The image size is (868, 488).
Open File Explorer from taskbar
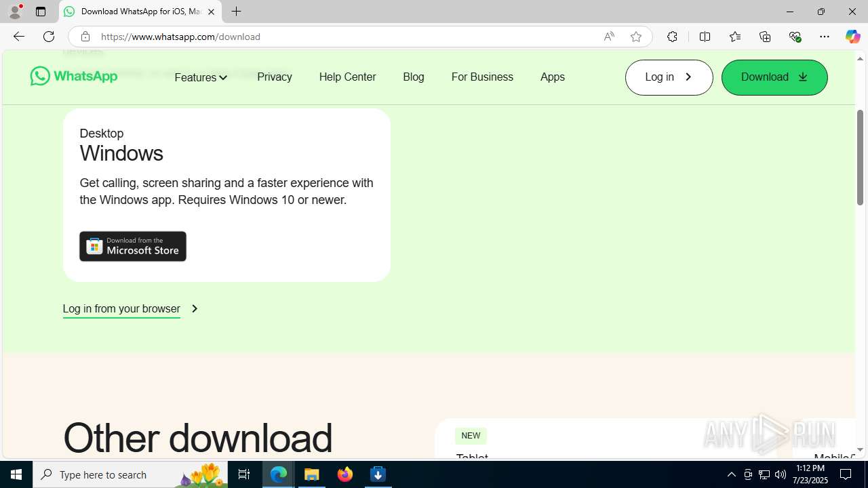(x=312, y=474)
